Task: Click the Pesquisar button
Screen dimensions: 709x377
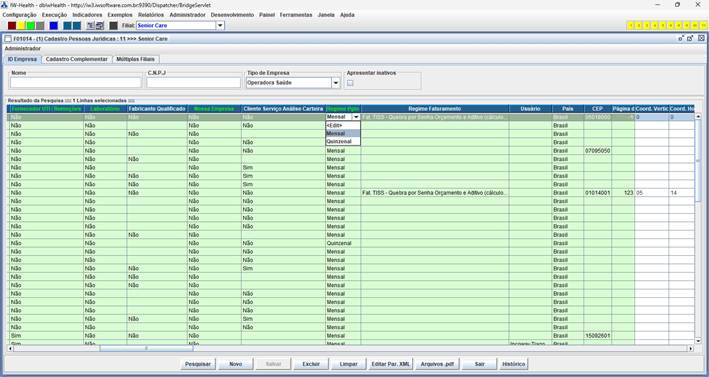Action: tap(198, 364)
